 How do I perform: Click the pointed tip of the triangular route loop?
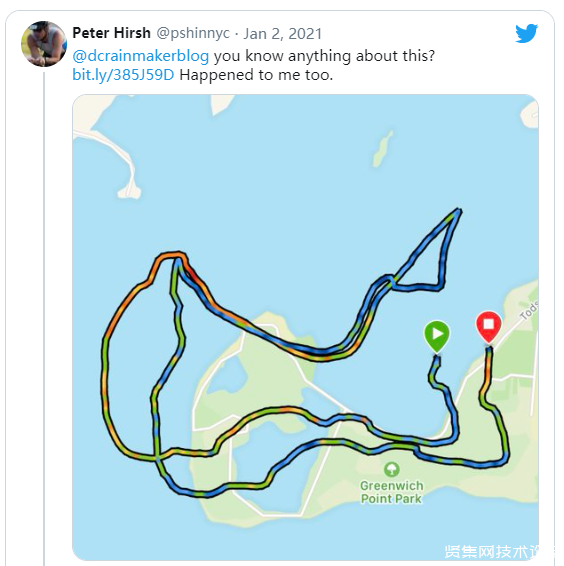coord(458,210)
